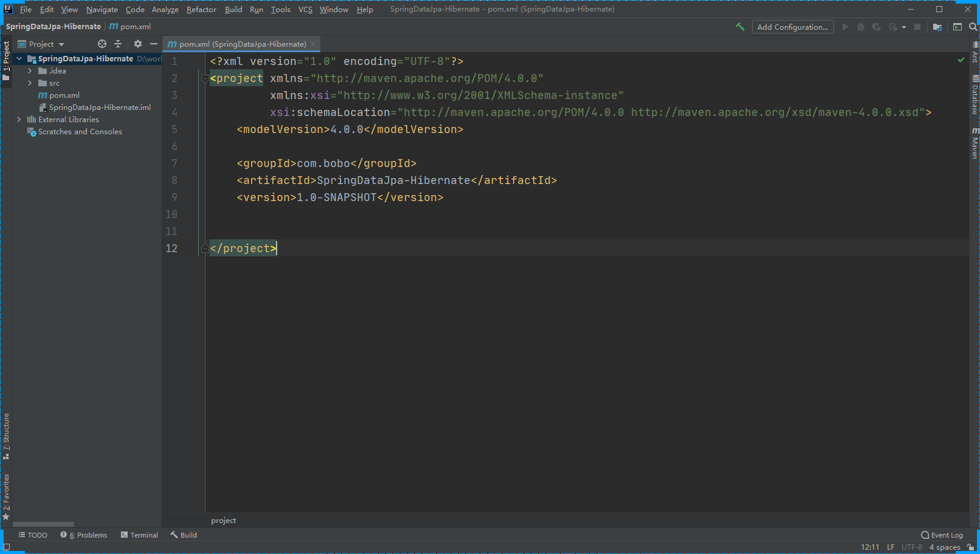Toggle the 1: Project side tool window
Screen dimensions: 980x554
point(6,61)
